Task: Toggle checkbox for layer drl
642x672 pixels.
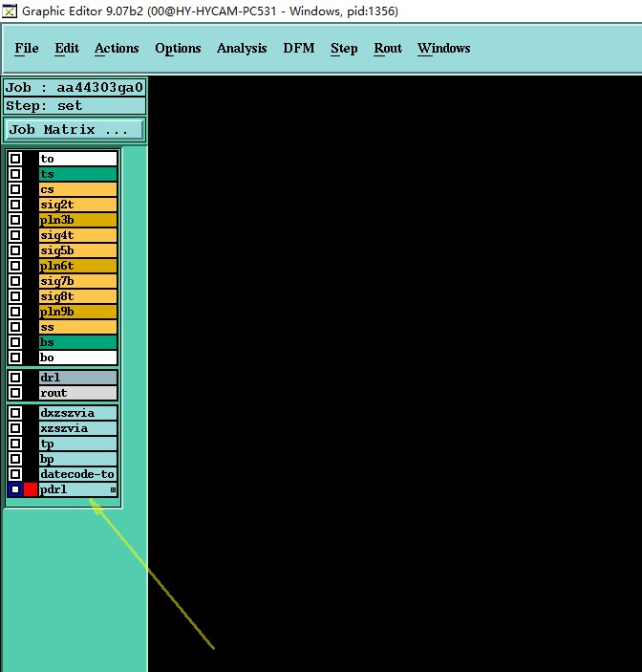Action: point(15,378)
